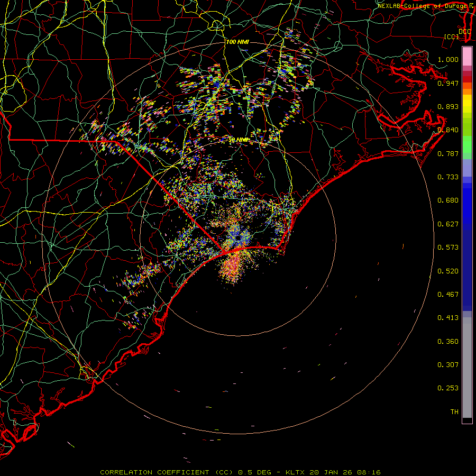Select the 0.840 legend value
This screenshot has width=476, height=476.
448,130
